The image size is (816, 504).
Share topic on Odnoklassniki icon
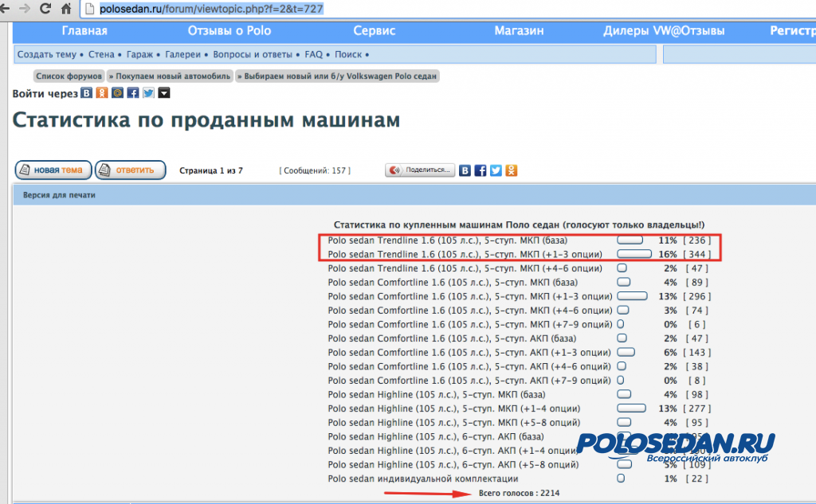coord(512,170)
